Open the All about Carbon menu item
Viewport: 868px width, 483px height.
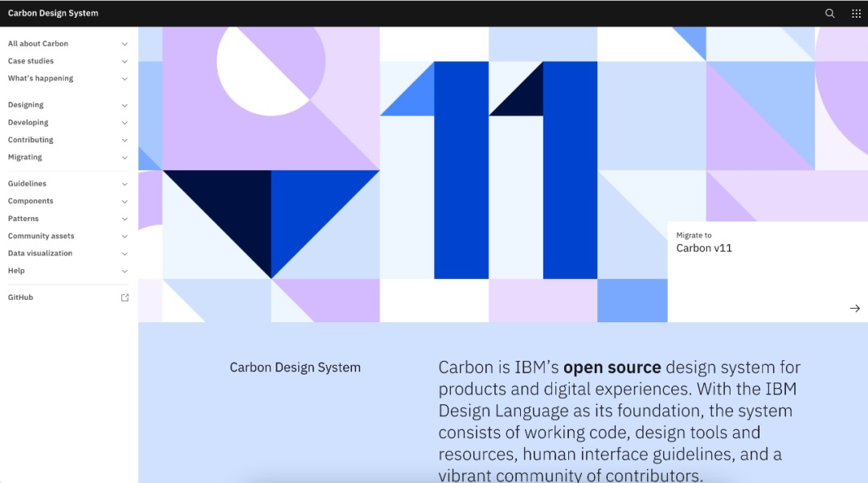click(38, 43)
